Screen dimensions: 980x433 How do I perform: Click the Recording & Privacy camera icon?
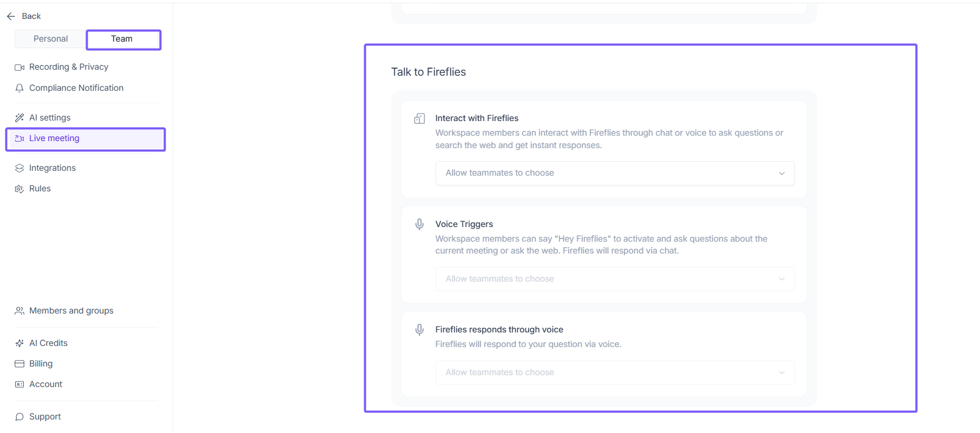19,68
